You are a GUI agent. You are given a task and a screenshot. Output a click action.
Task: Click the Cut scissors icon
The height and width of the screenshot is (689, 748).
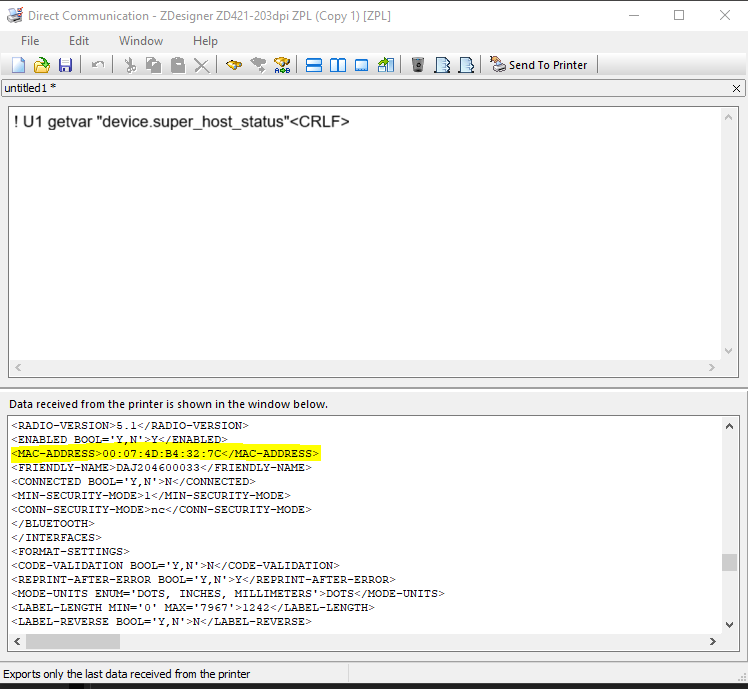point(129,65)
